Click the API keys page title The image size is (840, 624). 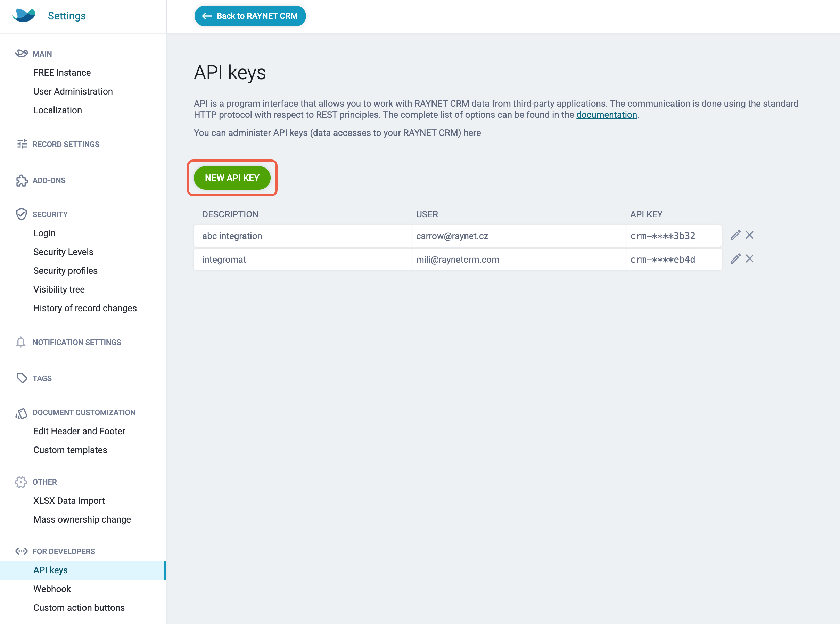230,73
